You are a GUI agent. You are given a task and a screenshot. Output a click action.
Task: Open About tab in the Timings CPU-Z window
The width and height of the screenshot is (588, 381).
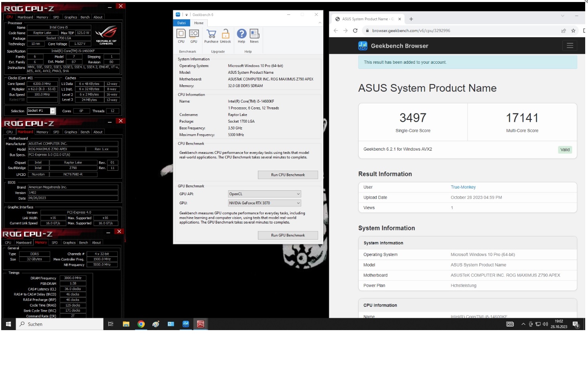[x=97, y=243]
